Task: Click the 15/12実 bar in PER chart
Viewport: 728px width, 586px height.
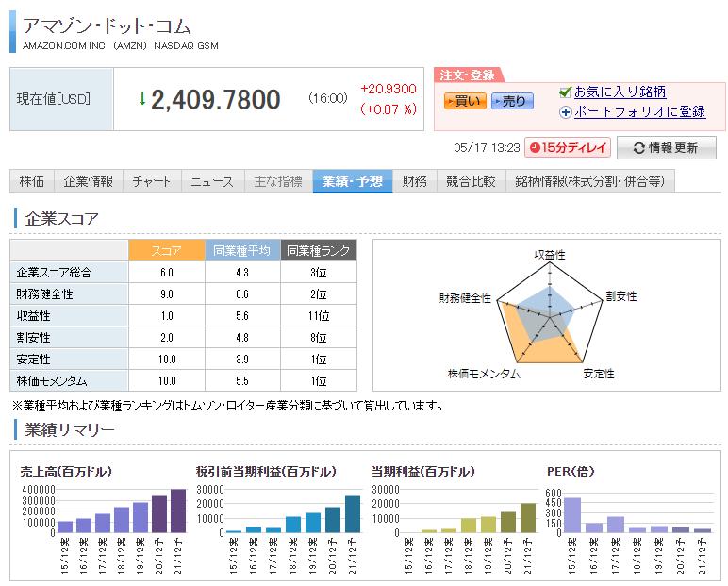Action: (572, 515)
